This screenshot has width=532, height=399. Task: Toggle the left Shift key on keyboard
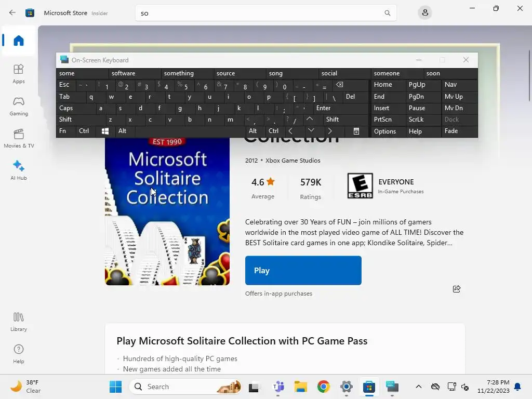click(81, 119)
